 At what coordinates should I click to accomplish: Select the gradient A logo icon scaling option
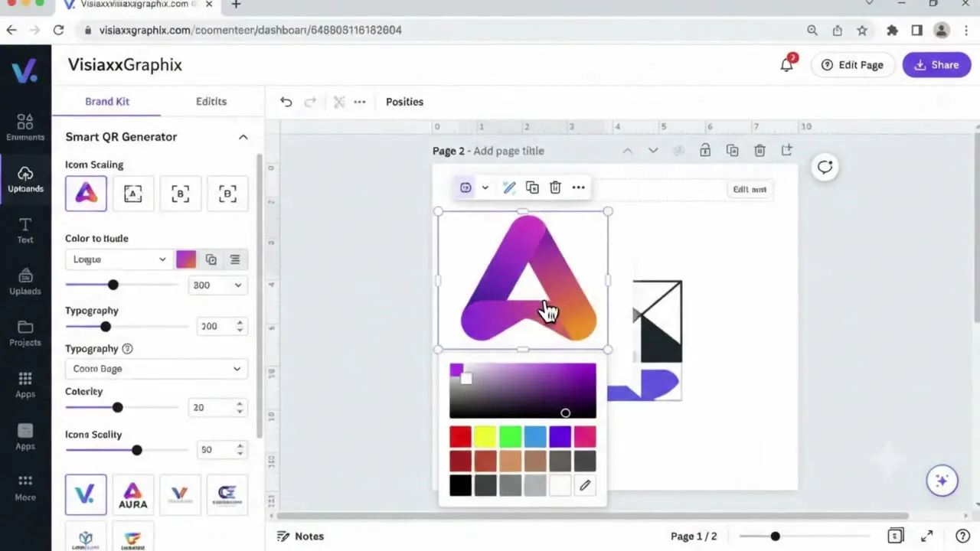click(x=86, y=194)
